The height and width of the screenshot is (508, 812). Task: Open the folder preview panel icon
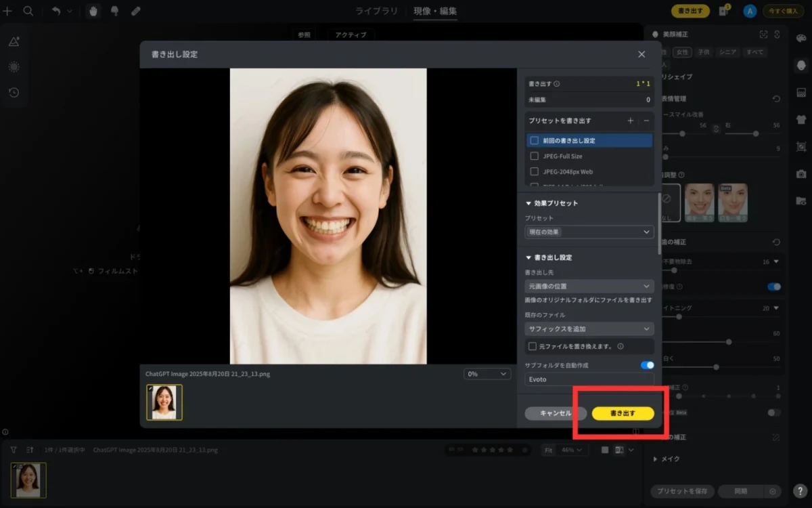(801, 200)
